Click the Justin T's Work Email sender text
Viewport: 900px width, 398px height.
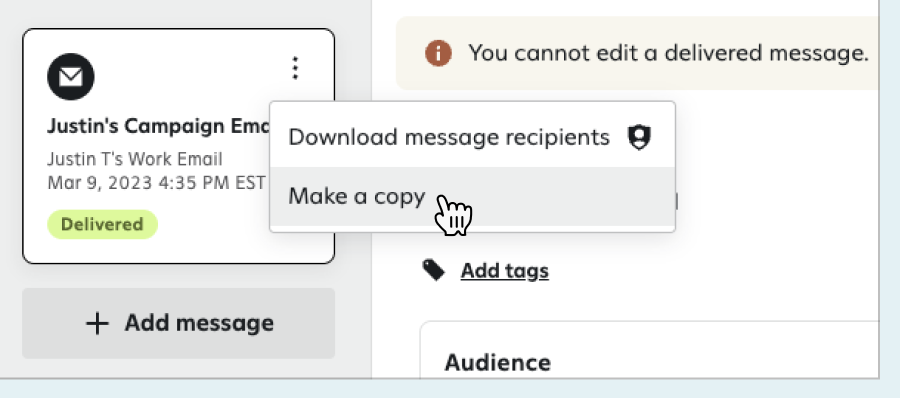tap(135, 159)
